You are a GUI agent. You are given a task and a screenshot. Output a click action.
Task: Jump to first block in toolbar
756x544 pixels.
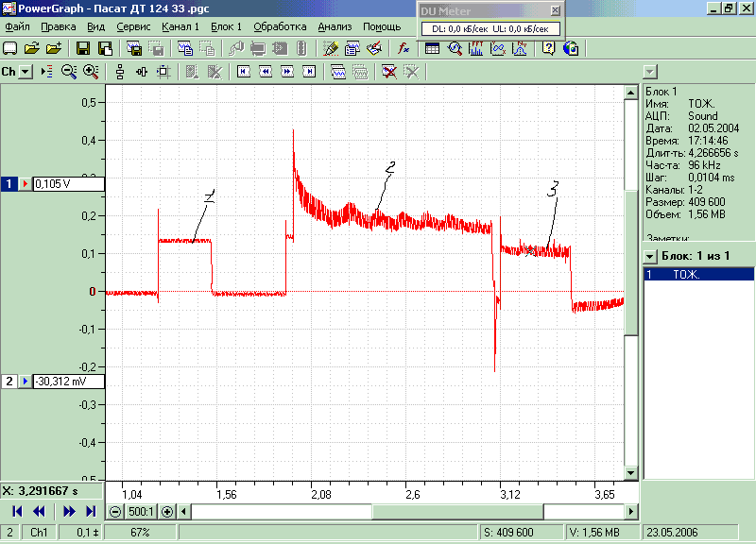pyautogui.click(x=244, y=72)
